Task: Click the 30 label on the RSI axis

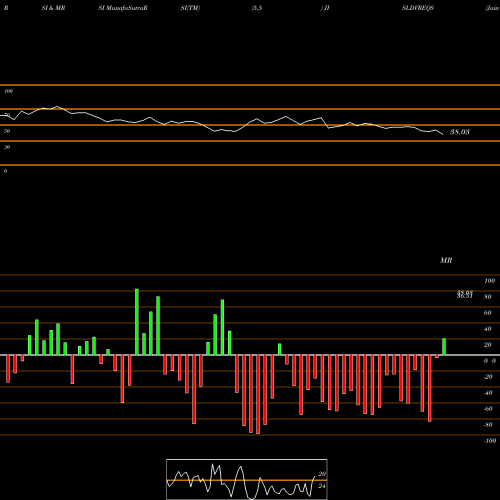Action: click(7, 147)
